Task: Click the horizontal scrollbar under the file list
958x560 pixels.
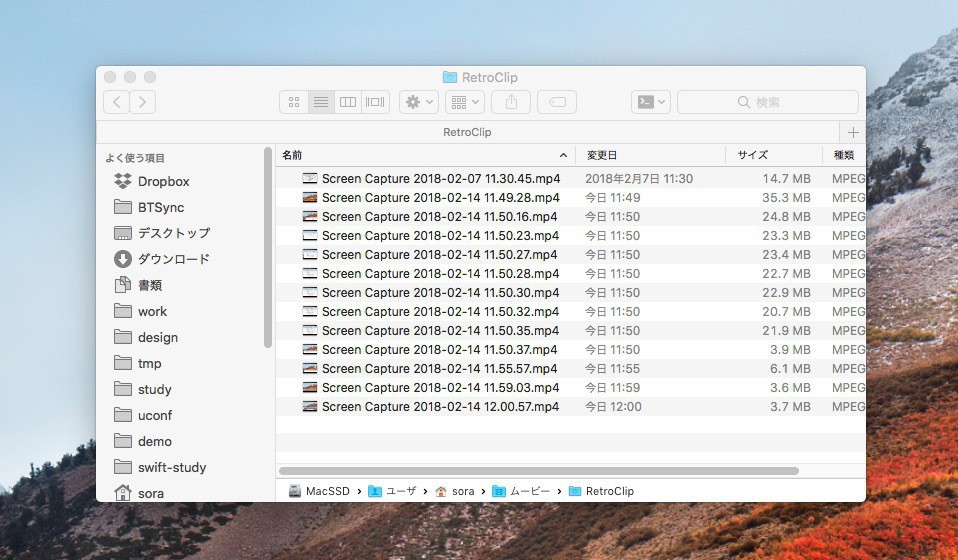Action: tap(538, 470)
